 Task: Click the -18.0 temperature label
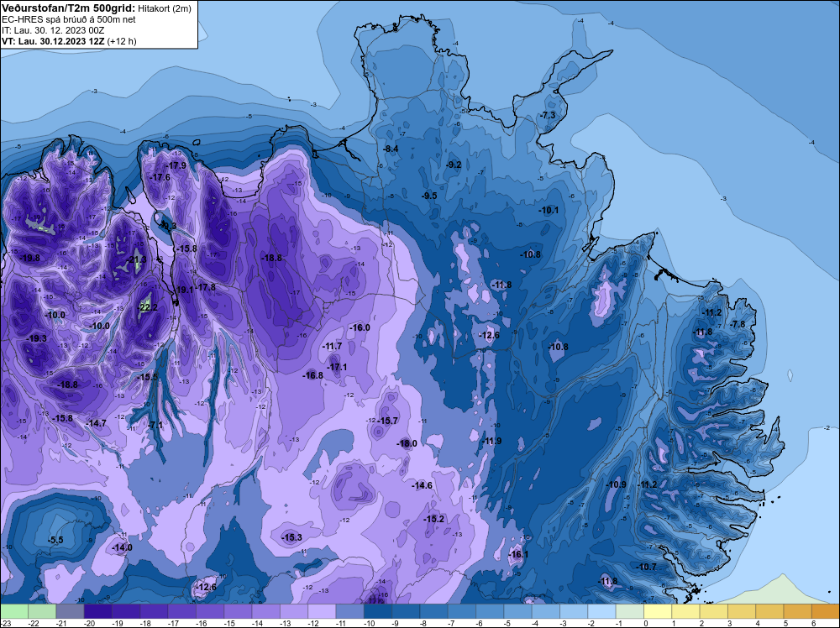click(x=407, y=443)
